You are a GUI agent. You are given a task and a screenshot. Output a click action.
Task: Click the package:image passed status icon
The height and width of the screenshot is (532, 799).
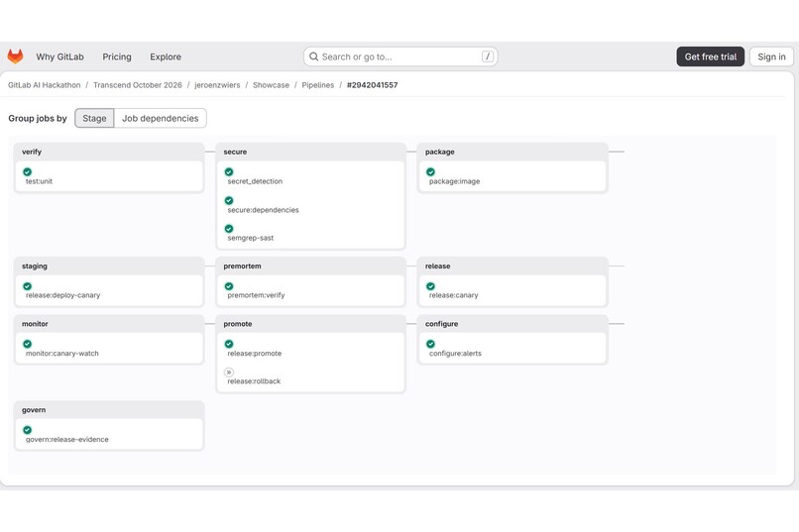pos(430,172)
